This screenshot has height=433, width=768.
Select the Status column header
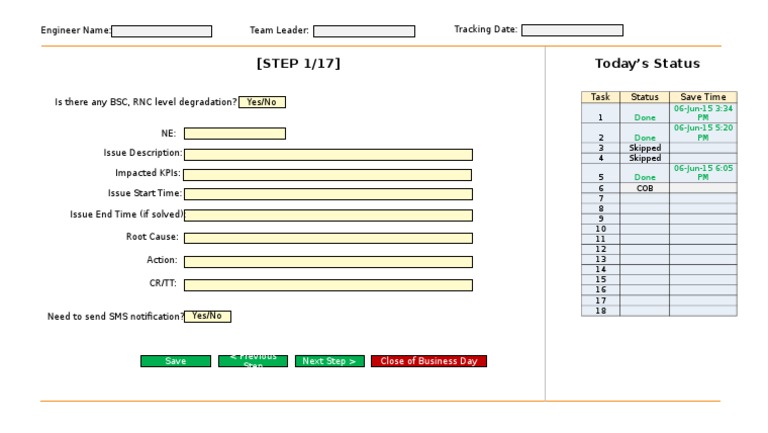coord(645,96)
